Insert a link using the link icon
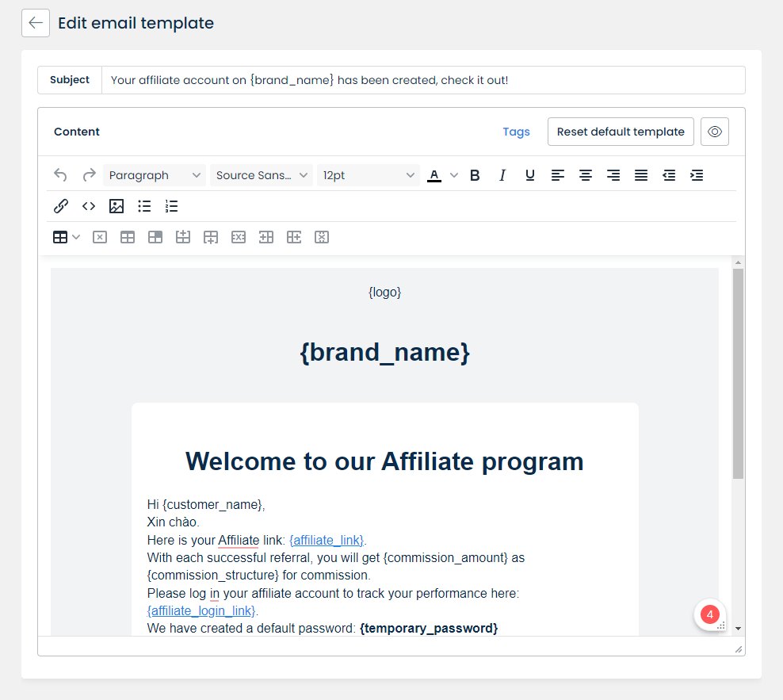This screenshot has width=783, height=700. [x=61, y=206]
